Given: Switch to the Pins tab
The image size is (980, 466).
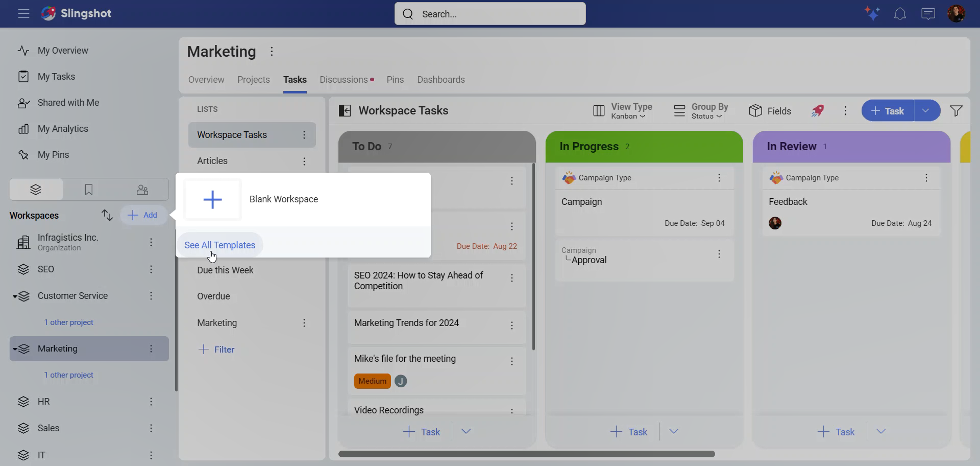Looking at the screenshot, I should (x=395, y=80).
